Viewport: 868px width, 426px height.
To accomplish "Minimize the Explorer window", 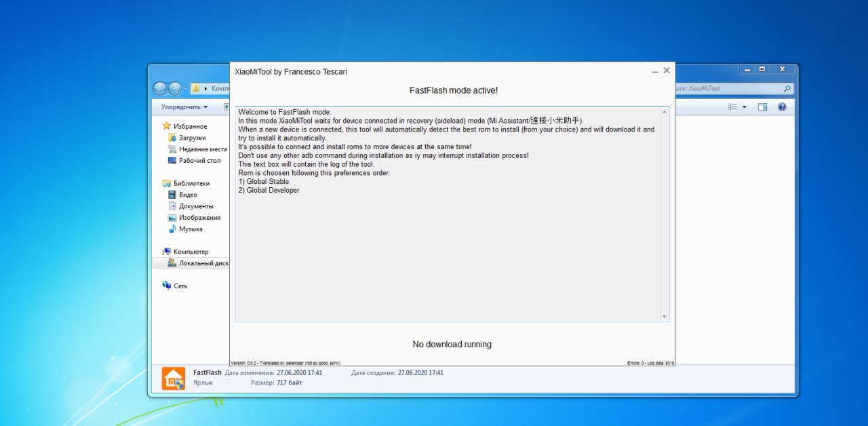I will pos(747,69).
